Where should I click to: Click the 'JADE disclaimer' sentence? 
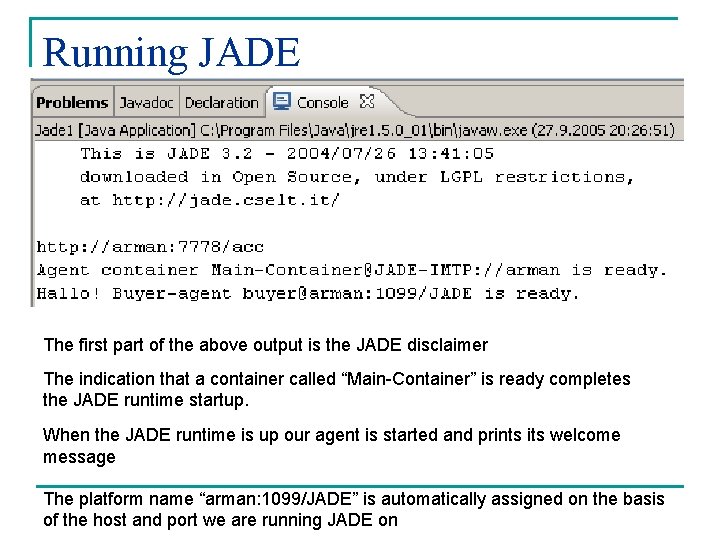(x=265, y=345)
